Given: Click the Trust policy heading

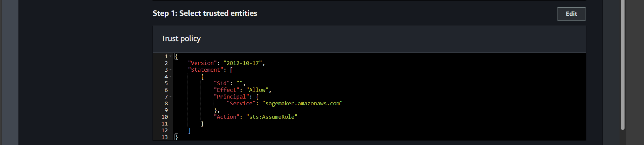Looking at the screenshot, I should pos(181,39).
